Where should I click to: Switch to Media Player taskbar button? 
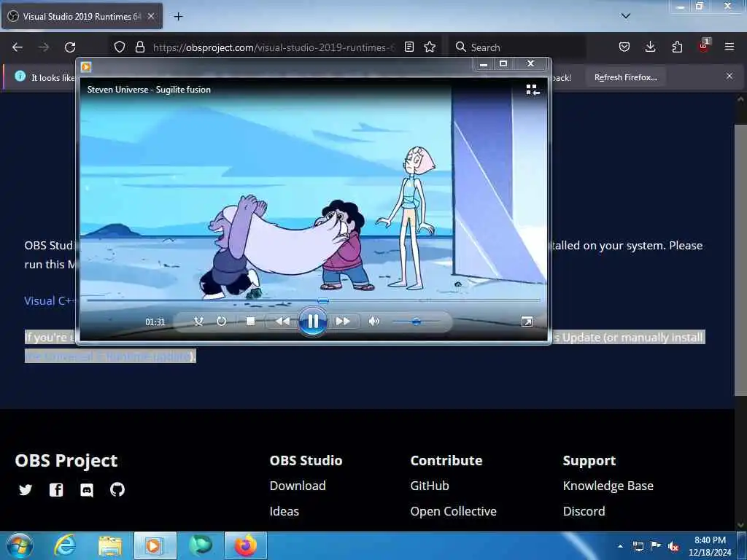(x=155, y=545)
